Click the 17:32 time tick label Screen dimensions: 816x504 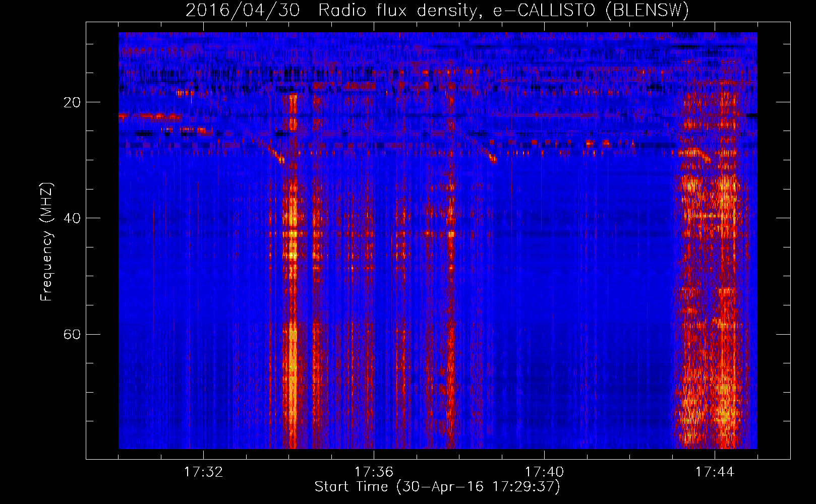(203, 472)
